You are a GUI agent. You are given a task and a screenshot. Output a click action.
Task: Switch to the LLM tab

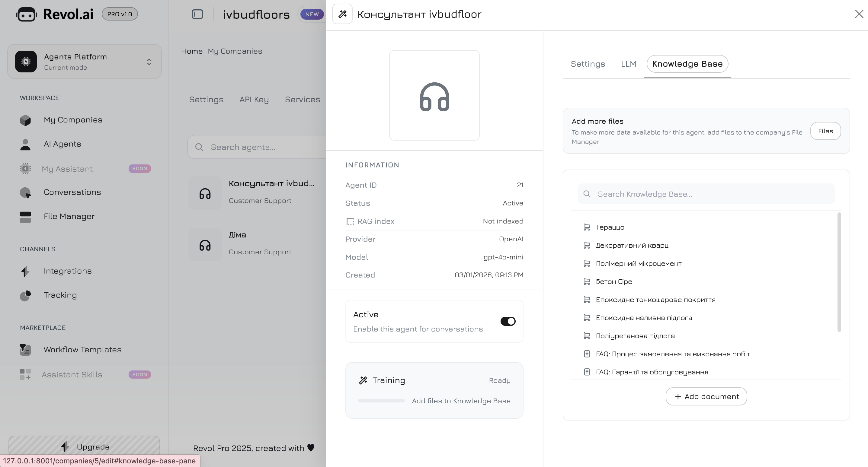(628, 64)
